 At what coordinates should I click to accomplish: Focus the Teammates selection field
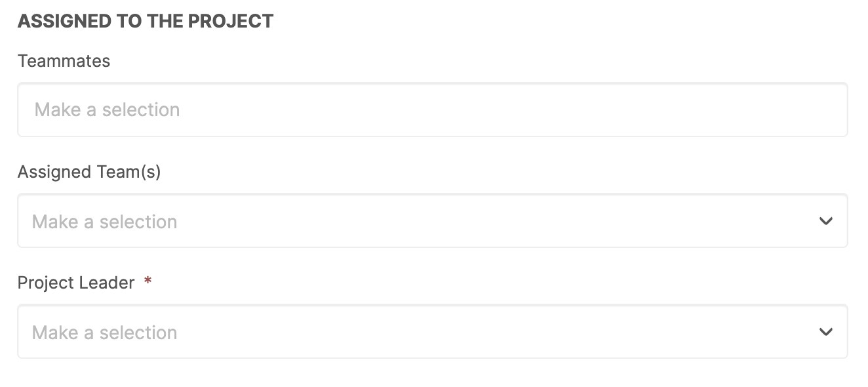point(433,110)
